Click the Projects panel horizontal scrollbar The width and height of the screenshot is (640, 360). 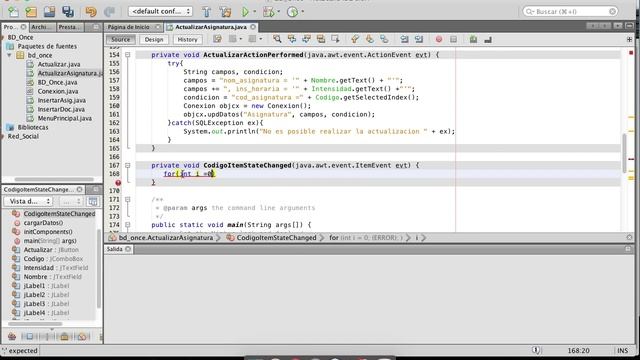[x=54, y=179]
